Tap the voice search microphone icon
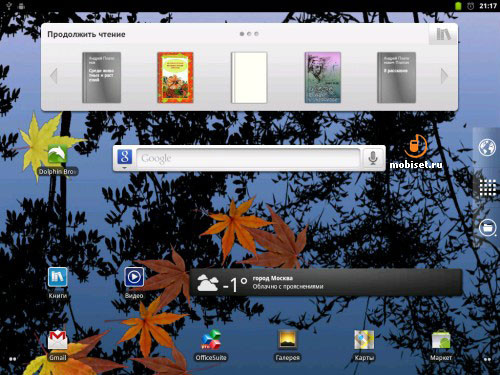The width and height of the screenshot is (500, 375). [x=373, y=158]
